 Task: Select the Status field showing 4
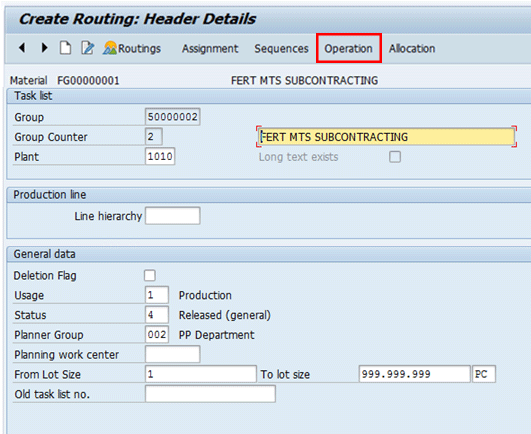pyautogui.click(x=156, y=315)
